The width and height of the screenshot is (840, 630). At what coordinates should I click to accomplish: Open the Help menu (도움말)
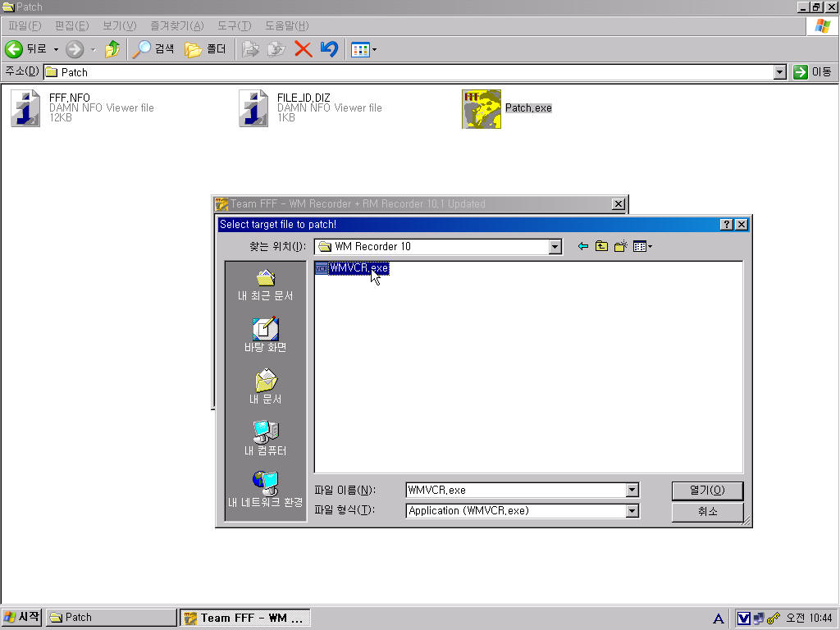[286, 25]
